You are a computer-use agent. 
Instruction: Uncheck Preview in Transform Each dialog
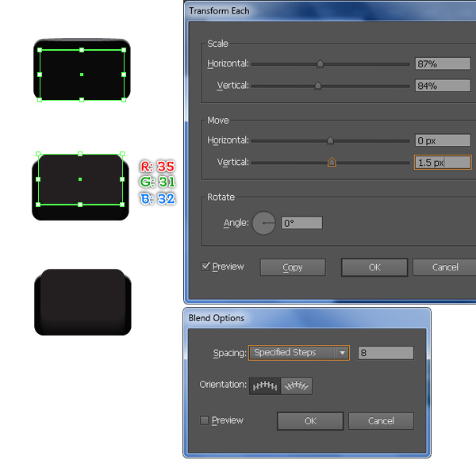205,266
